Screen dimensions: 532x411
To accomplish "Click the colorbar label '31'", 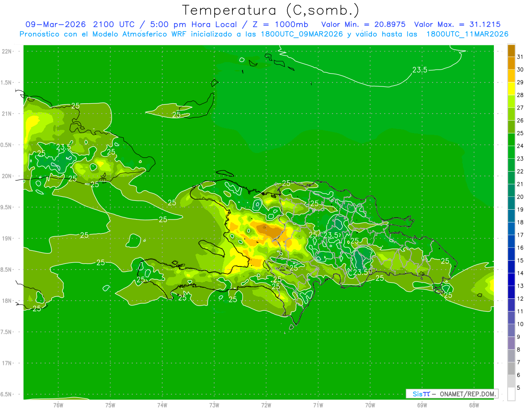I will pos(520,57).
